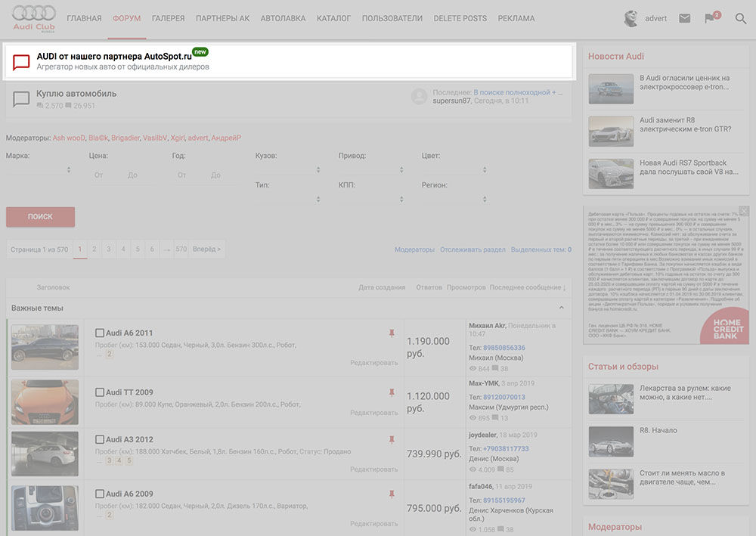The width and height of the screenshot is (756, 536).
Task: Tick the Audi TT 2009 checkbox
Action: pos(100,392)
